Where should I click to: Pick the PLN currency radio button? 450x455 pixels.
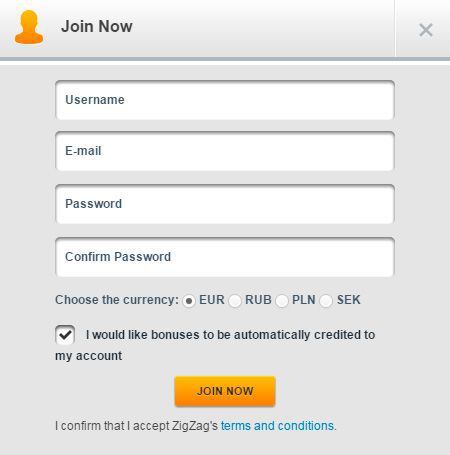click(282, 301)
